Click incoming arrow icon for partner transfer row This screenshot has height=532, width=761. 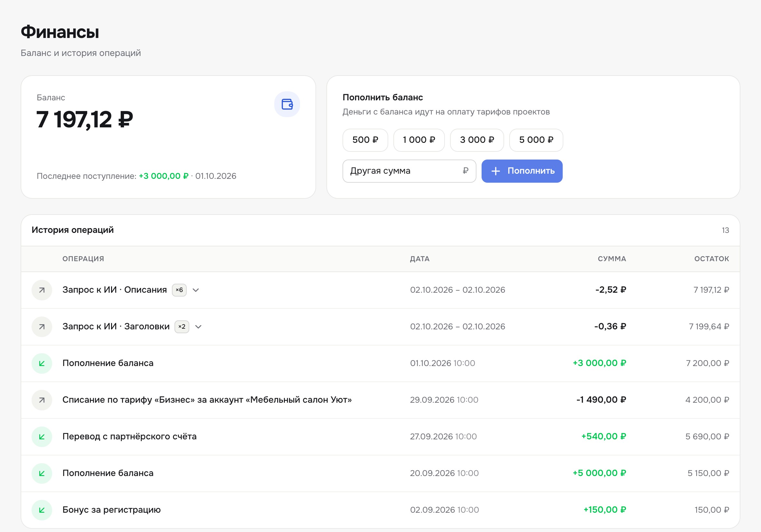click(42, 437)
